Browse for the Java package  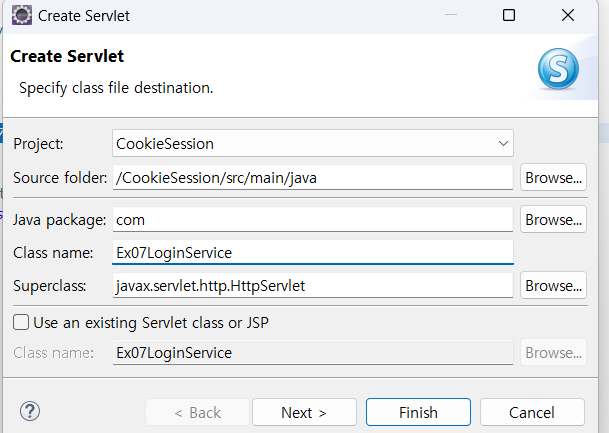553,219
